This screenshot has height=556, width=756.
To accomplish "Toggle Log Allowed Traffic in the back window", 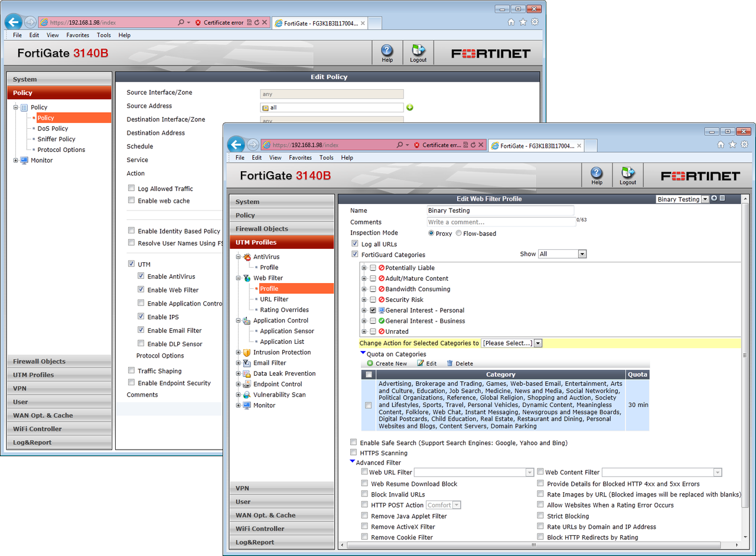I will (131, 189).
